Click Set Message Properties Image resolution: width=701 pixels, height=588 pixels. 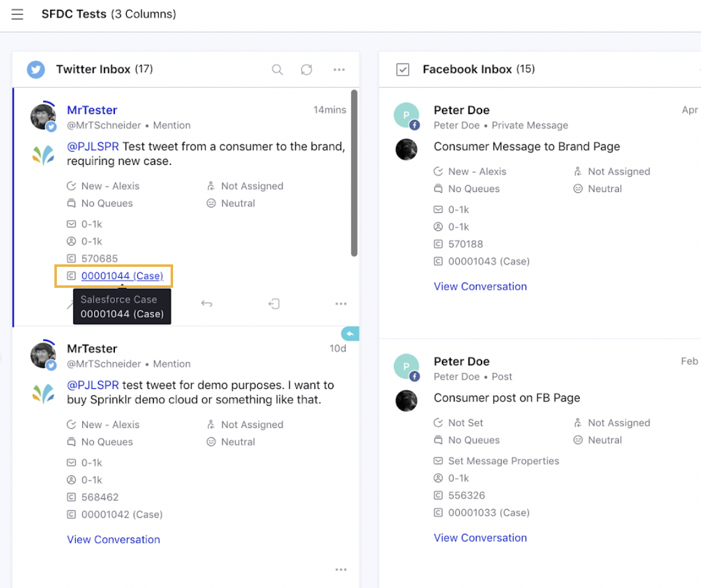tap(503, 461)
